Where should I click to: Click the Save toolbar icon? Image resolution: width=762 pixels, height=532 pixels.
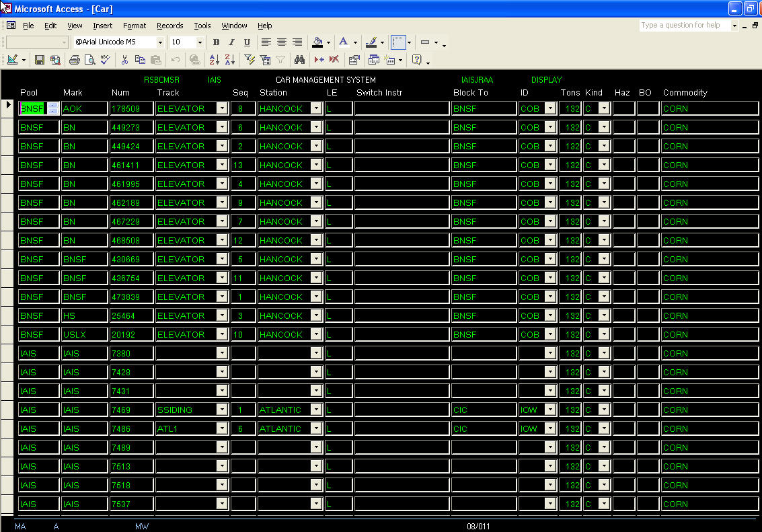click(40, 60)
